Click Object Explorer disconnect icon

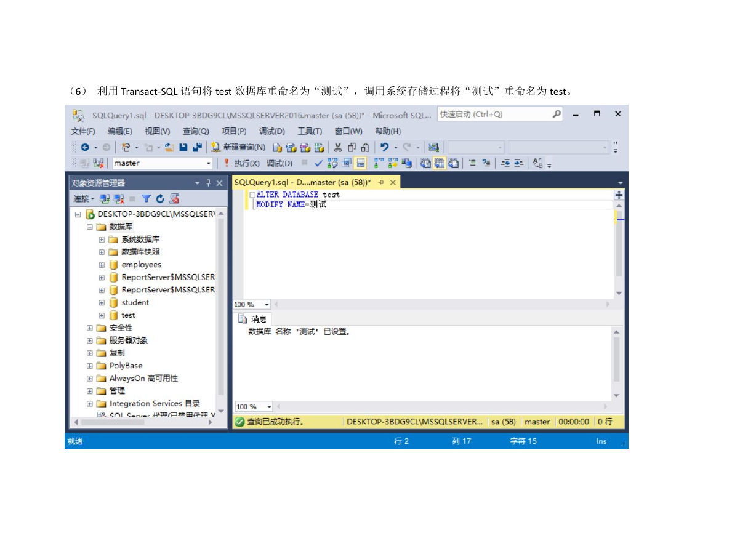[x=118, y=198]
